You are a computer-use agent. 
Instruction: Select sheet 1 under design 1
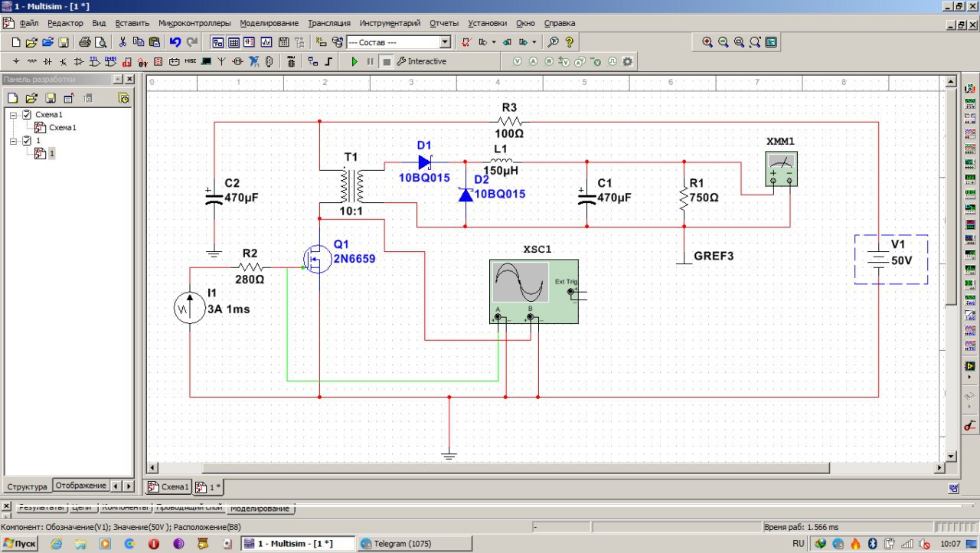tap(52, 154)
